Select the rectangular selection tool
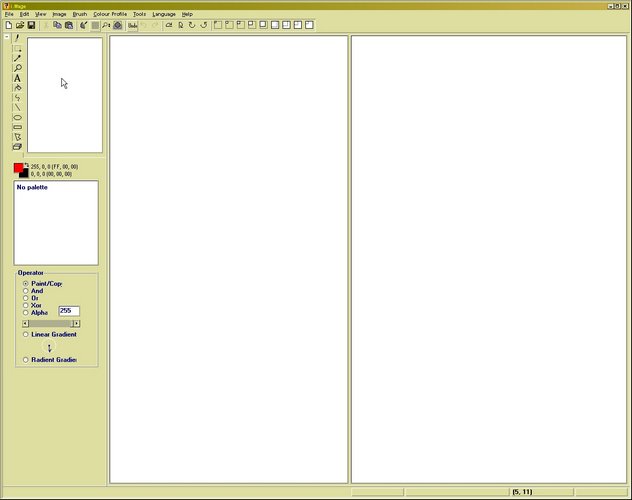Image resolution: width=632 pixels, height=500 pixels. (x=17, y=48)
